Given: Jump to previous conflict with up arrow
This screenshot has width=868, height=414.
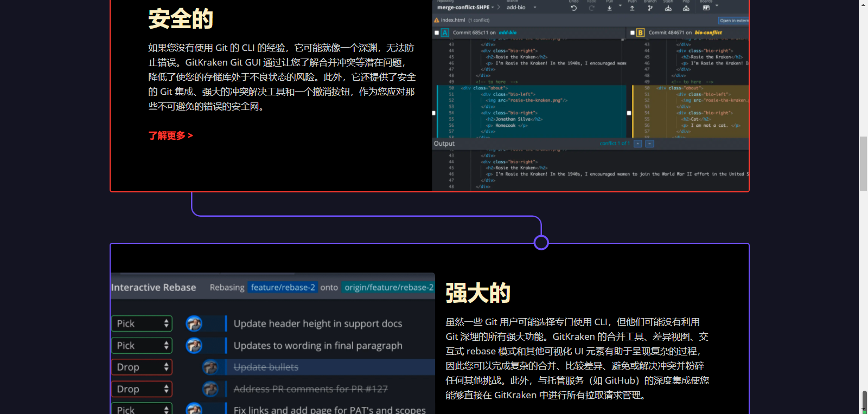Looking at the screenshot, I should (x=637, y=144).
